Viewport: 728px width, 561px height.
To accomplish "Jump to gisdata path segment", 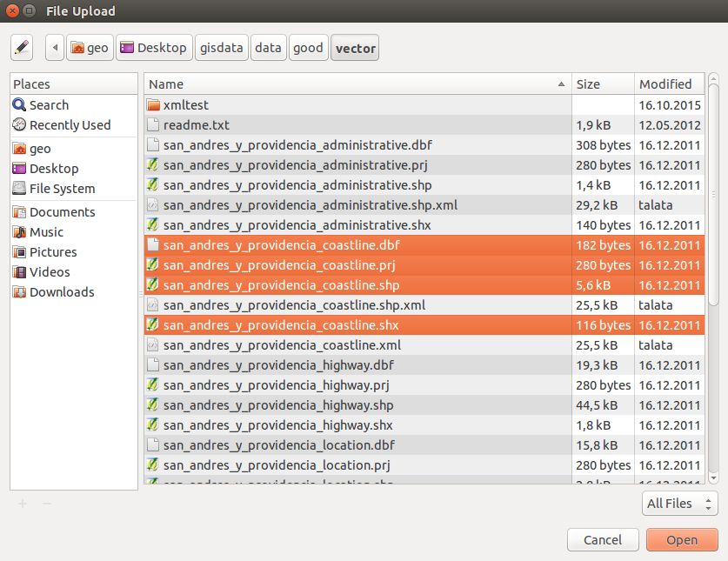I will 222,47.
